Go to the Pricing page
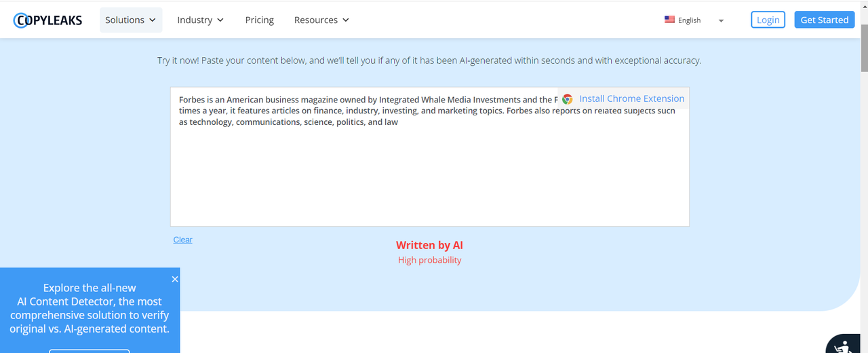 (x=260, y=20)
